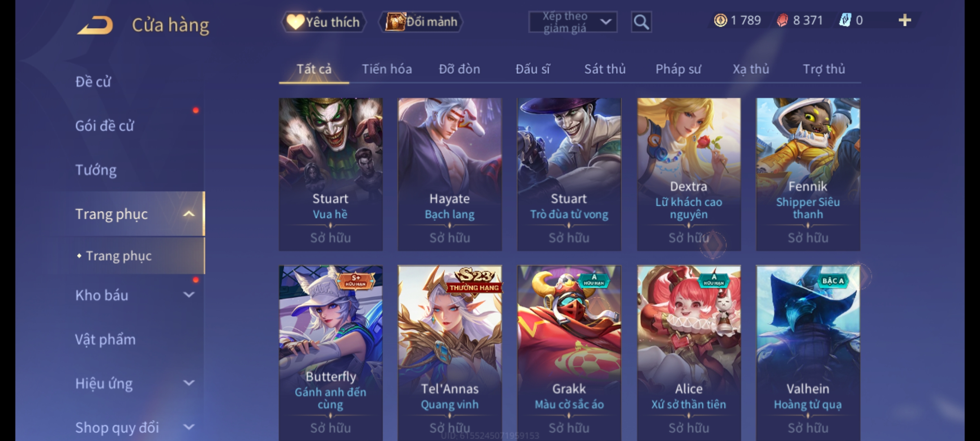The height and width of the screenshot is (441, 980).
Task: Select the Tiến hóa tab
Action: click(387, 69)
